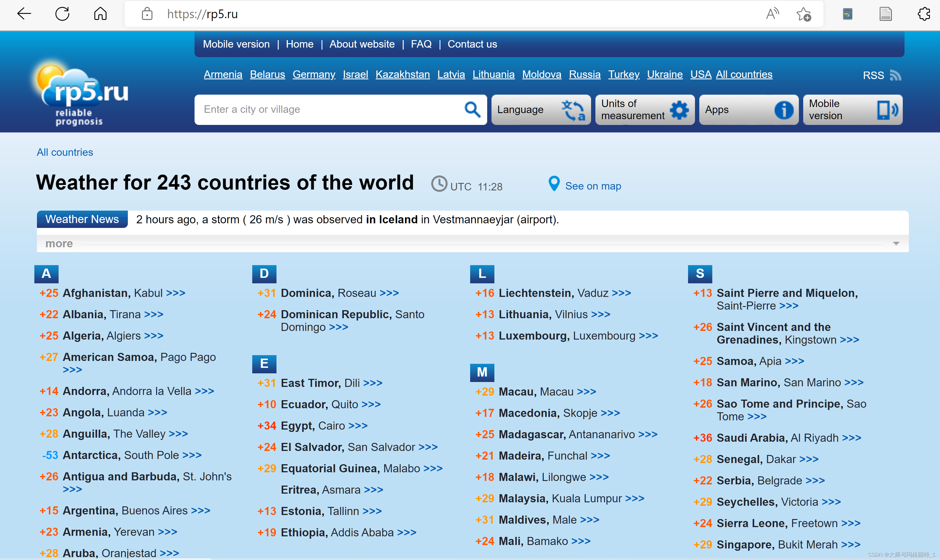The image size is (940, 560).
Task: Add page to favorites with star icon
Action: (x=803, y=14)
